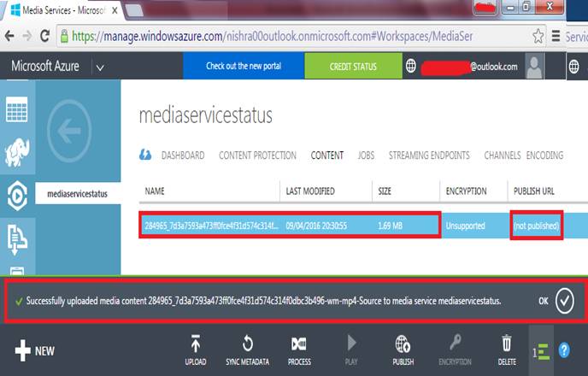The width and height of the screenshot is (588, 376).
Task: Click the (not published) cell
Action: click(536, 226)
